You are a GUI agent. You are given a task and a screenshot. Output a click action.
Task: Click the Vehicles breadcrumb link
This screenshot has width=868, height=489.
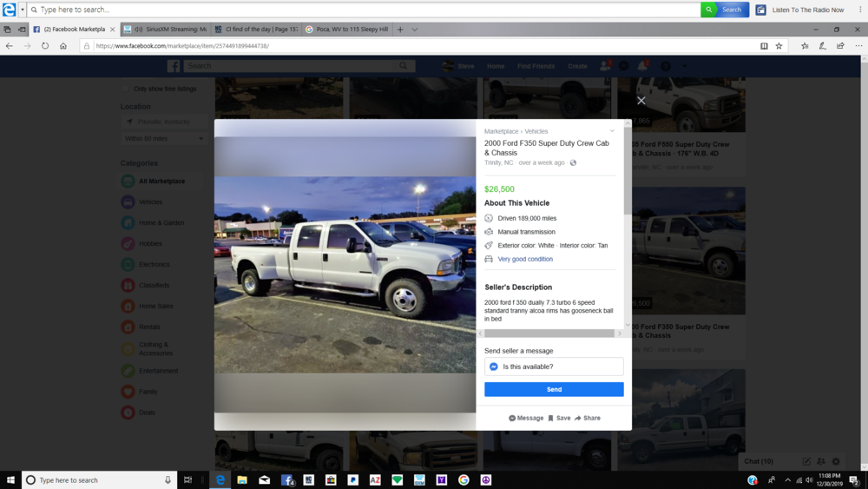pyautogui.click(x=536, y=131)
